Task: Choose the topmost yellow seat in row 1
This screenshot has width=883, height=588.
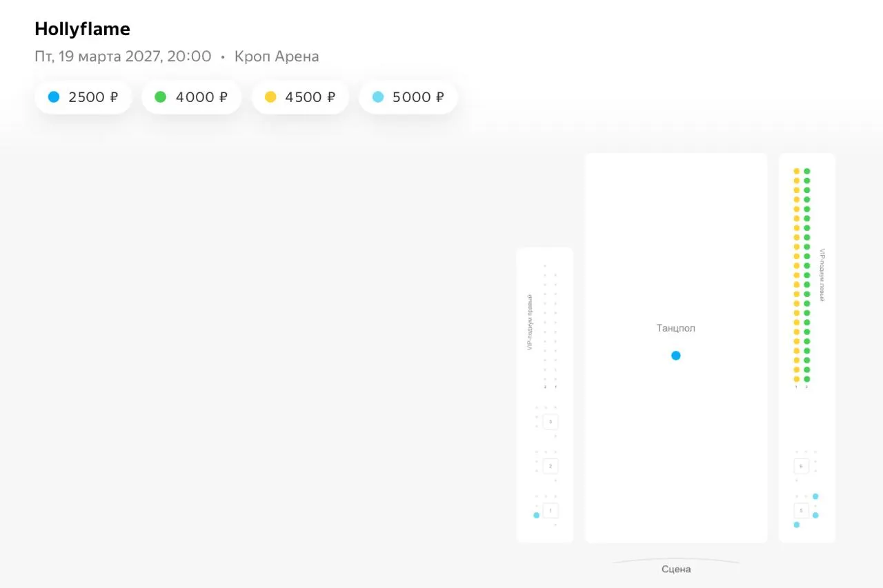Action: click(x=797, y=171)
